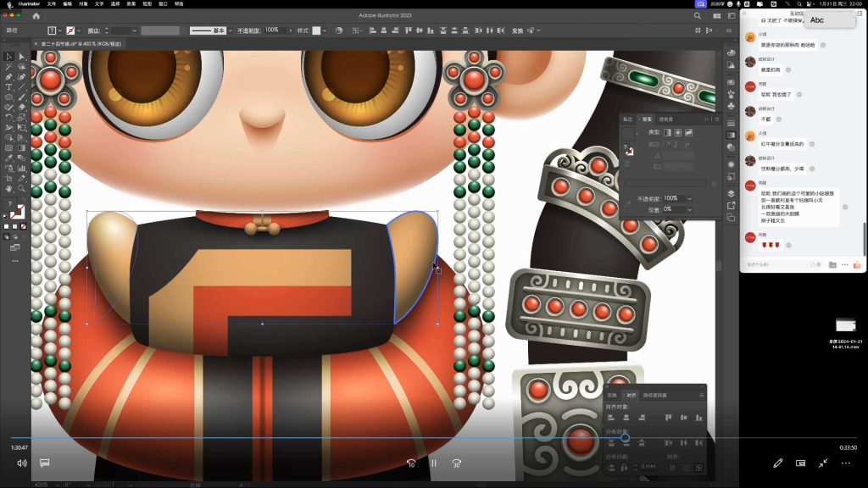868x488 pixels.
Task: Select the Direct Selection tool
Action: pos(22,56)
